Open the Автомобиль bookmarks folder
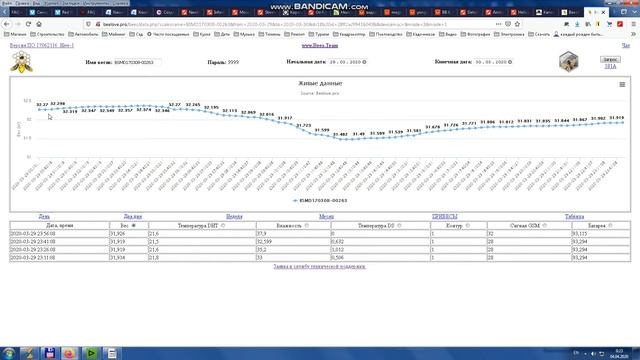 pyautogui.click(x=83, y=35)
